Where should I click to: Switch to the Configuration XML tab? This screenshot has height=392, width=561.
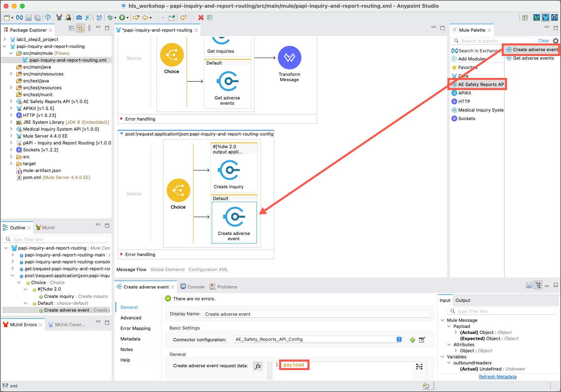[x=208, y=269]
